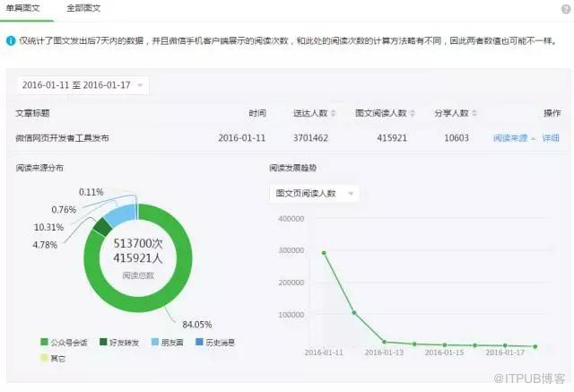Toggle 好友转发 legend swatch
Image resolution: width=574 pixels, height=392 pixels.
click(103, 342)
